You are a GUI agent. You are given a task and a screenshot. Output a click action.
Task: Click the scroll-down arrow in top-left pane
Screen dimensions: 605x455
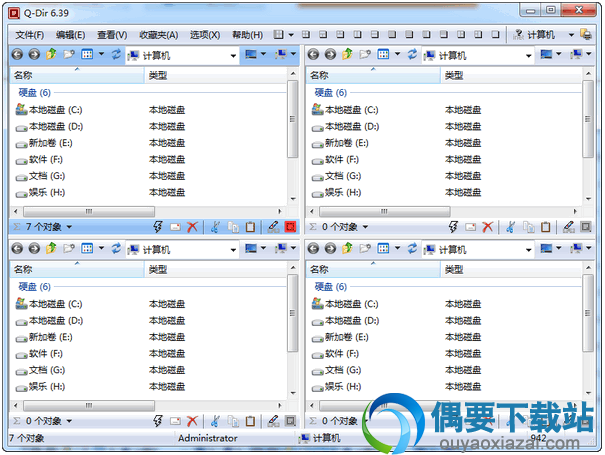(293, 199)
